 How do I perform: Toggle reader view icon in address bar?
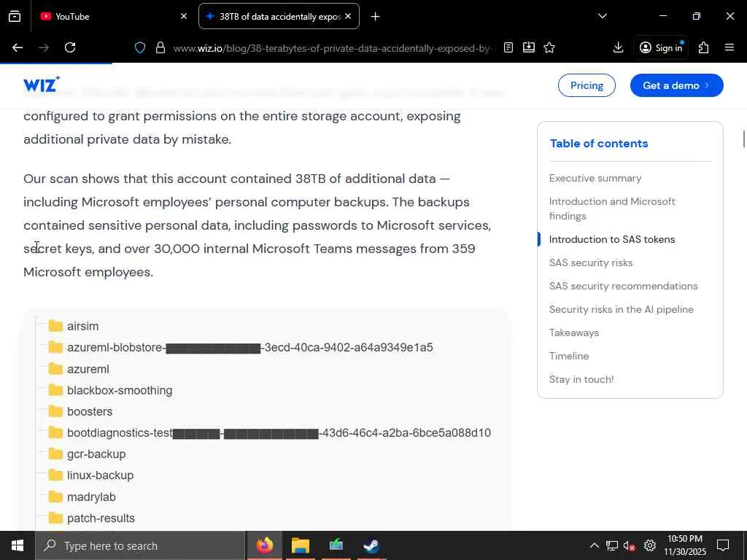coord(508,47)
